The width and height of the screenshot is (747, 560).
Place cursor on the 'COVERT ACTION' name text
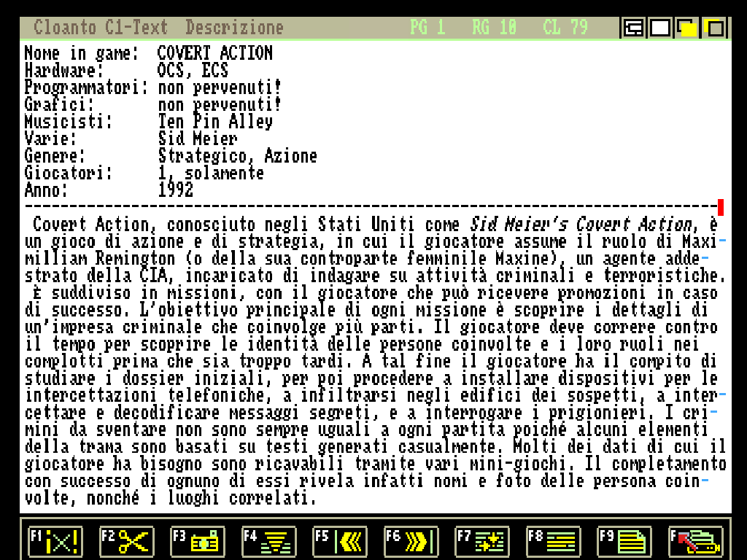(x=215, y=53)
